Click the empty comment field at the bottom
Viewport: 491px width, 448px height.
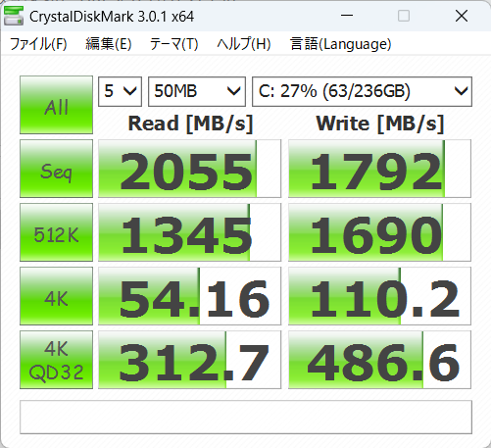point(246,417)
